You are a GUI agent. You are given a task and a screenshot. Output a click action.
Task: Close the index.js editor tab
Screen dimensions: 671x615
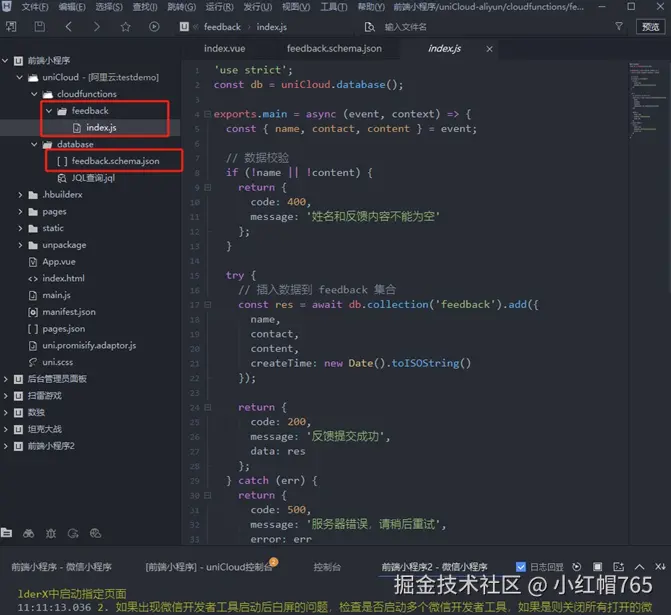[490, 49]
